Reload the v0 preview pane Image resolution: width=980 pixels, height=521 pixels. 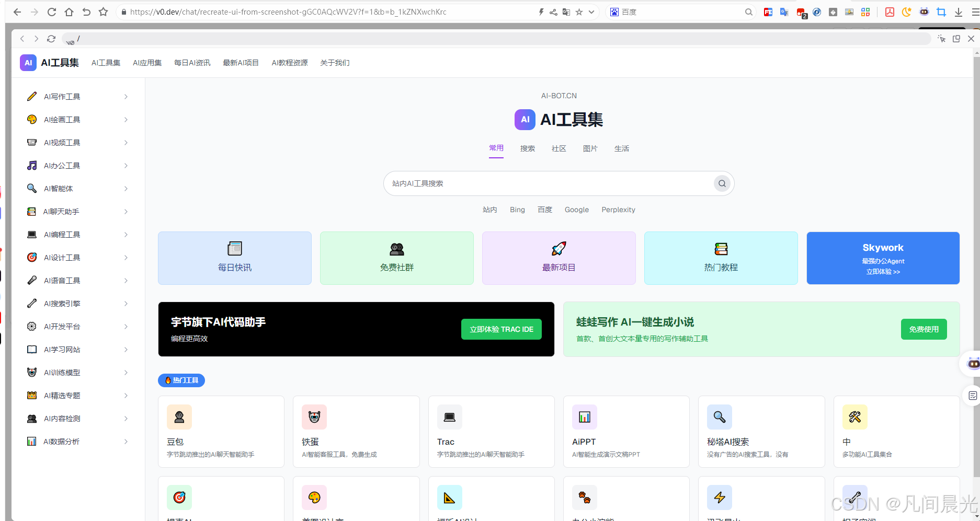click(51, 39)
